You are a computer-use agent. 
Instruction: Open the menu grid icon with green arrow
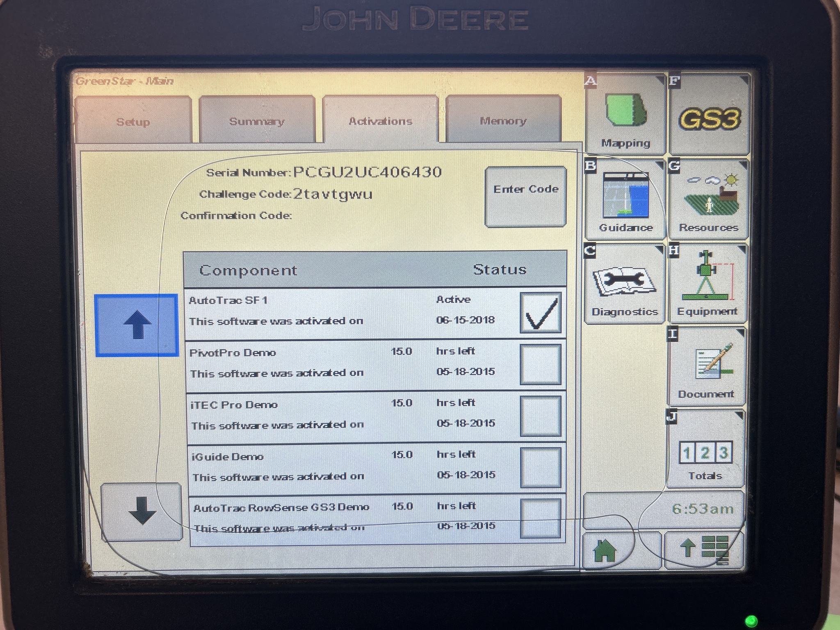coord(704,550)
